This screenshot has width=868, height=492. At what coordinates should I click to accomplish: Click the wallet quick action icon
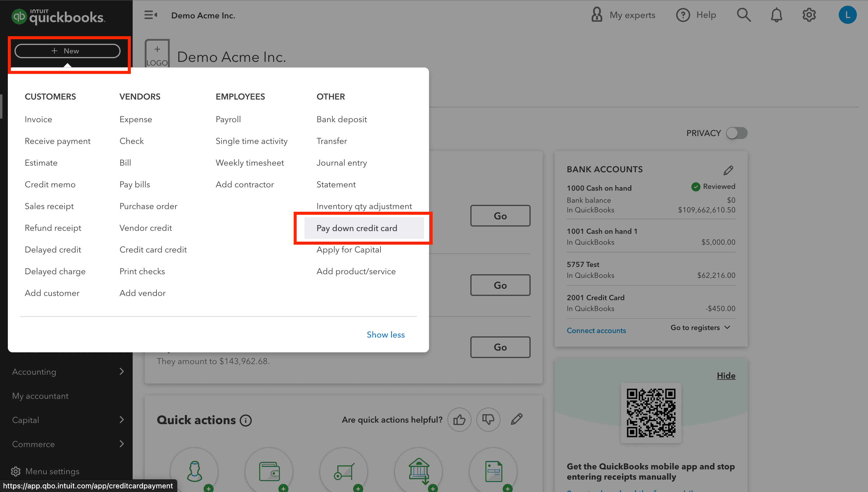pyautogui.click(x=269, y=470)
